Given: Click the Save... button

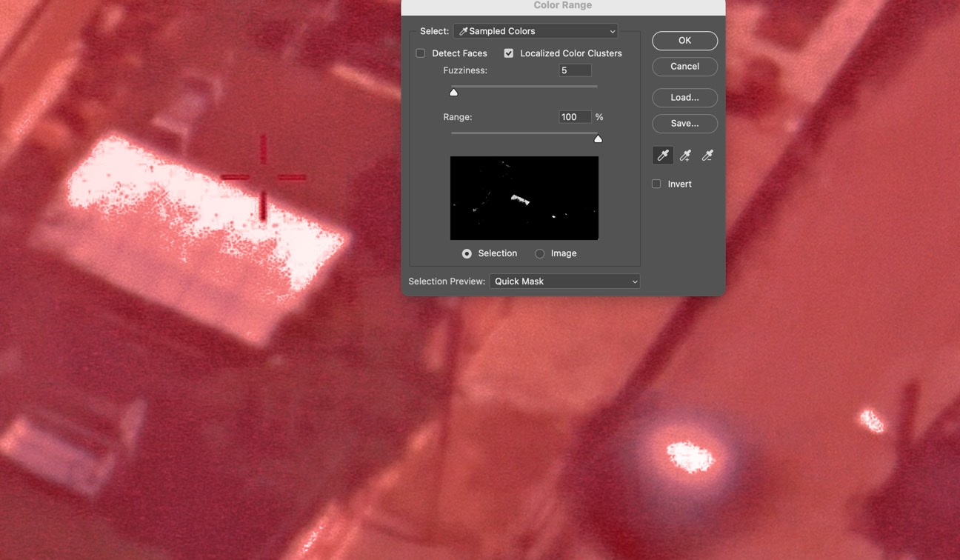Looking at the screenshot, I should 684,124.
